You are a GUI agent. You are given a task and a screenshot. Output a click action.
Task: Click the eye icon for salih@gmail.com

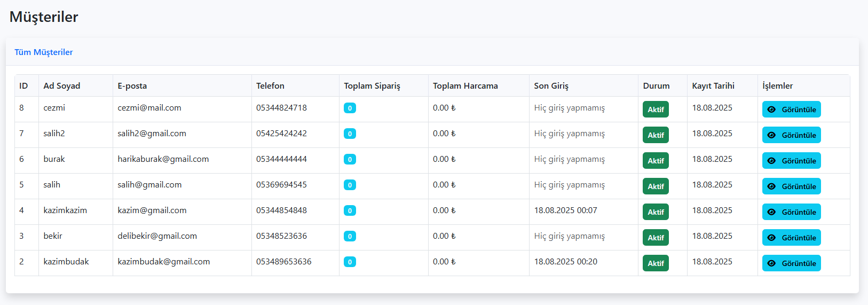tap(771, 186)
